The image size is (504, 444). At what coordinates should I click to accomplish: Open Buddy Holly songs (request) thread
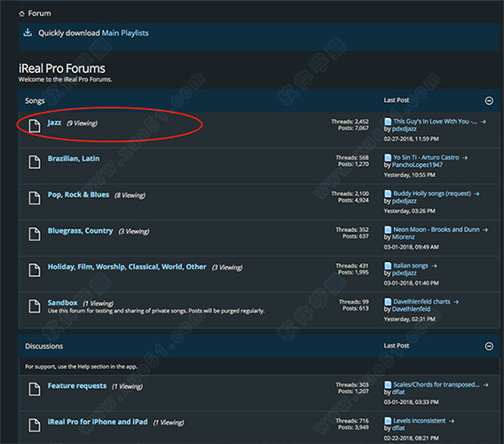coord(432,194)
